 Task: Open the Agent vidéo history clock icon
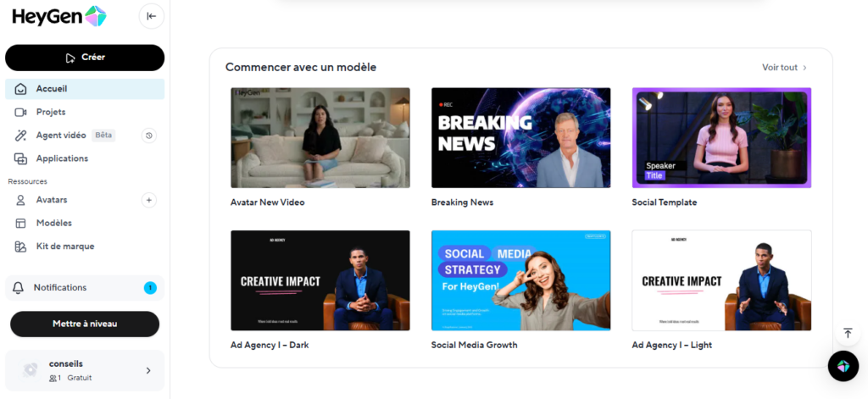pos(148,136)
